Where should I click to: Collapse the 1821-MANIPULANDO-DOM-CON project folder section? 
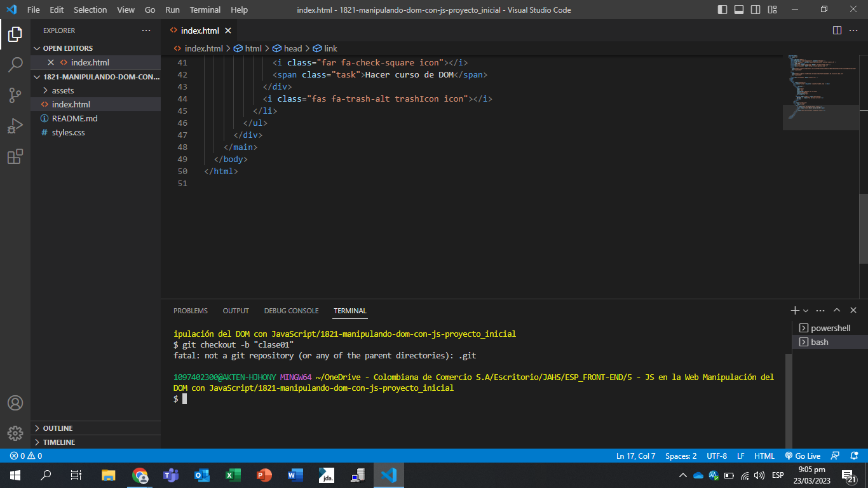(x=95, y=76)
